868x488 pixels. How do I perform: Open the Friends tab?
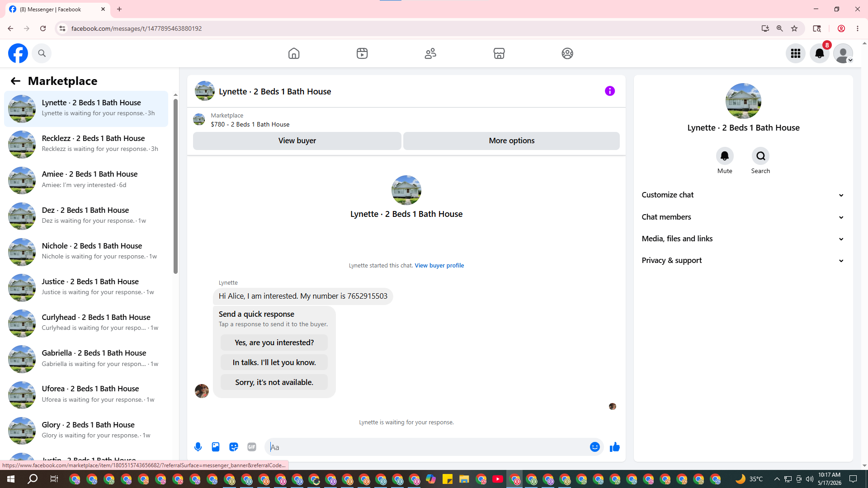click(x=430, y=53)
